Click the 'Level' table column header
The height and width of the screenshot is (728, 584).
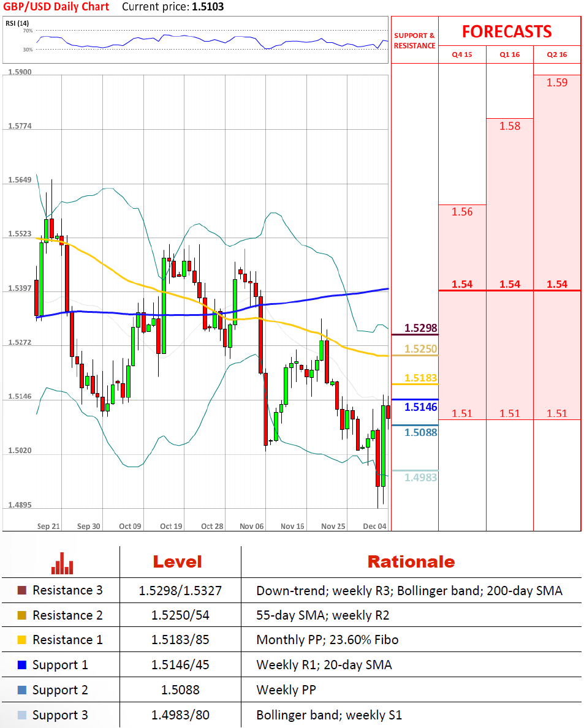(x=178, y=562)
